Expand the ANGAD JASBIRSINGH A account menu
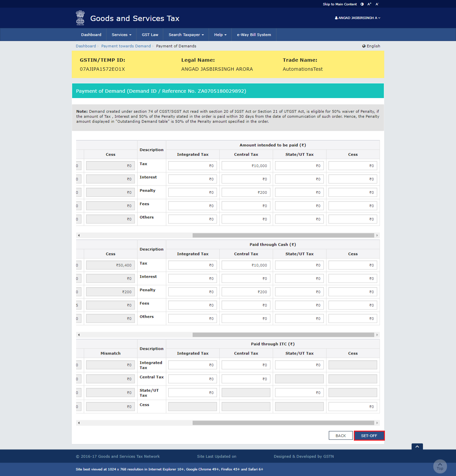The width and height of the screenshot is (456, 476). pos(358,18)
